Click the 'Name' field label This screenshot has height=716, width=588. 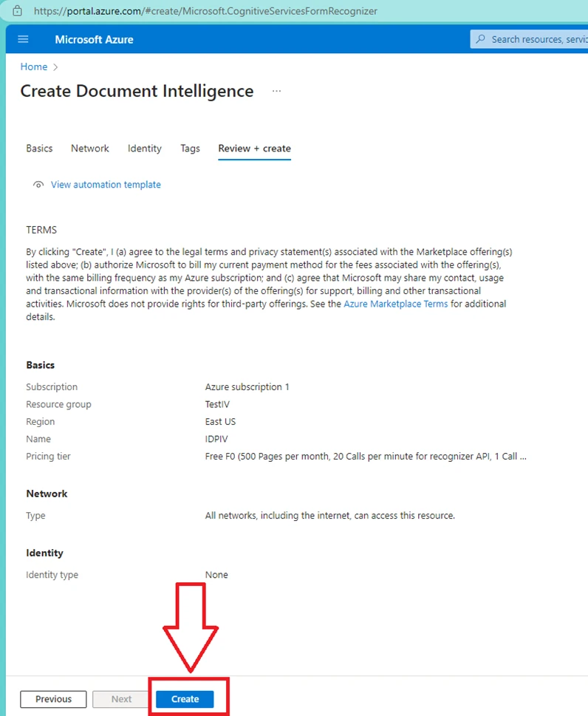tap(38, 439)
